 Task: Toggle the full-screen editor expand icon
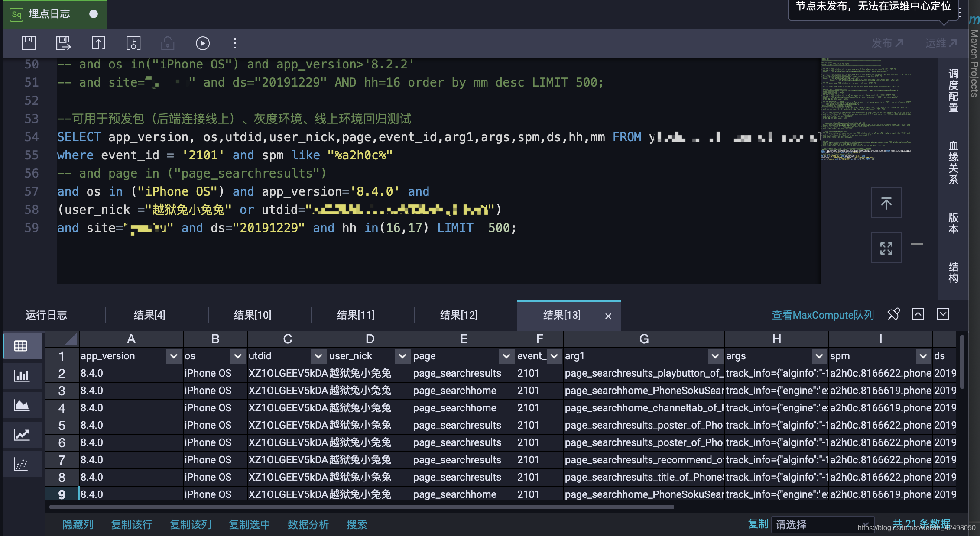click(886, 248)
